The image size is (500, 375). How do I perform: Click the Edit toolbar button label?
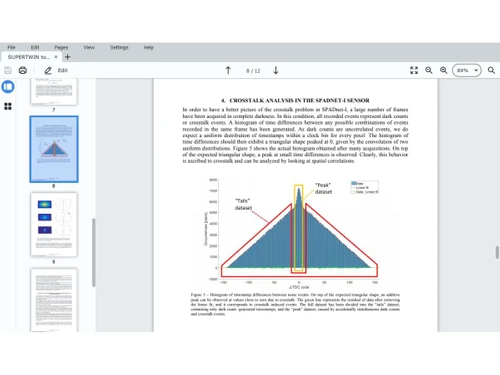(63, 70)
